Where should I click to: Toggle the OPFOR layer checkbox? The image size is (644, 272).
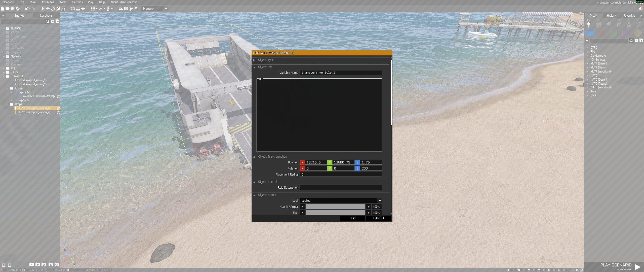[x=8, y=32]
